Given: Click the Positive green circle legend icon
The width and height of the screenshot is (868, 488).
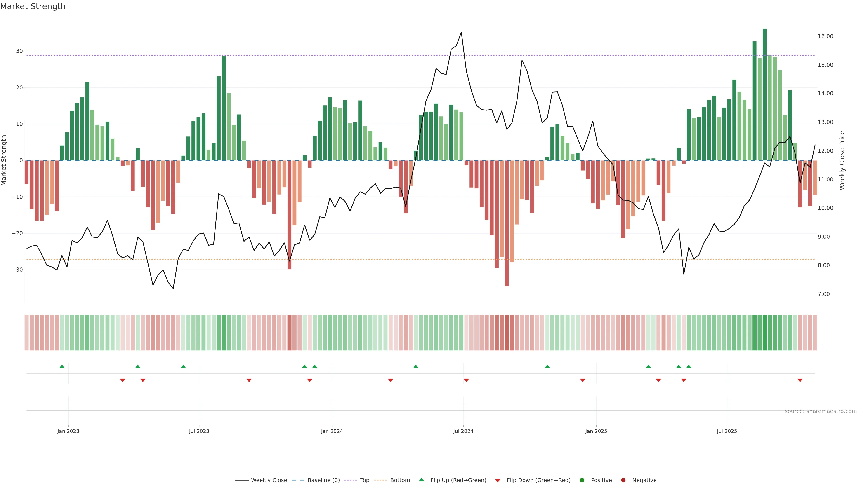Looking at the screenshot, I should click(582, 480).
